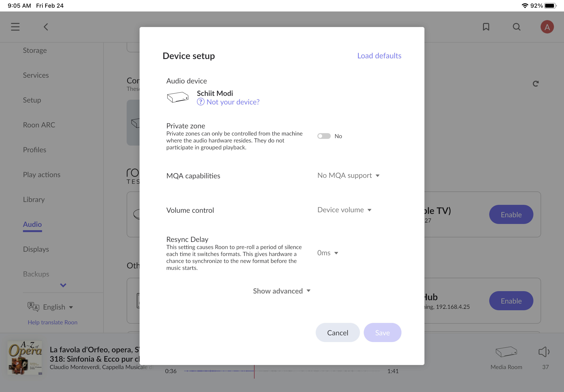
Task: Change Resync Delay from 0ms
Action: click(x=327, y=253)
